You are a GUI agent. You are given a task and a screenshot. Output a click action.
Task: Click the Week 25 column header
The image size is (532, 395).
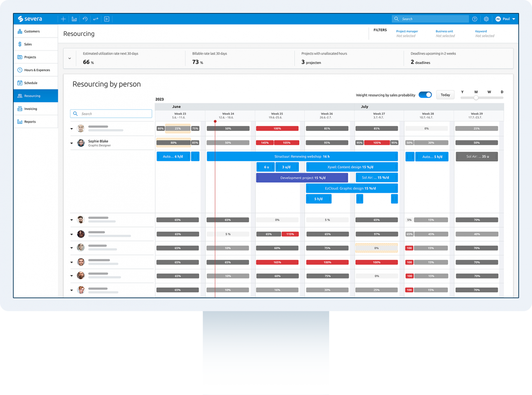[277, 115]
